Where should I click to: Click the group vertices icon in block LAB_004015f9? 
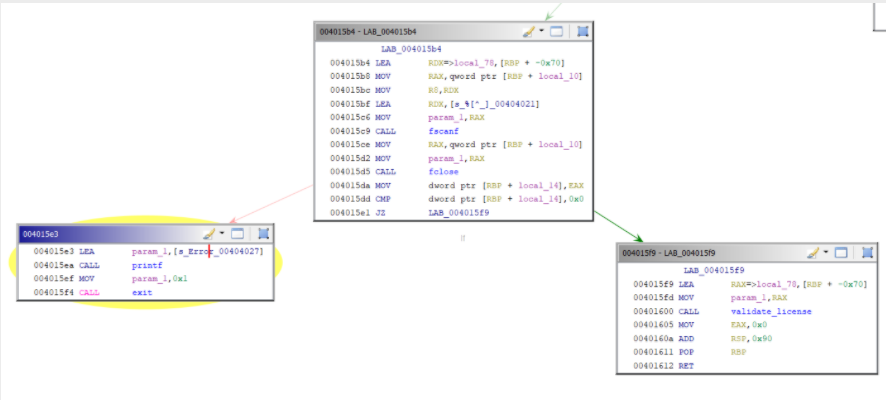pos(867,253)
